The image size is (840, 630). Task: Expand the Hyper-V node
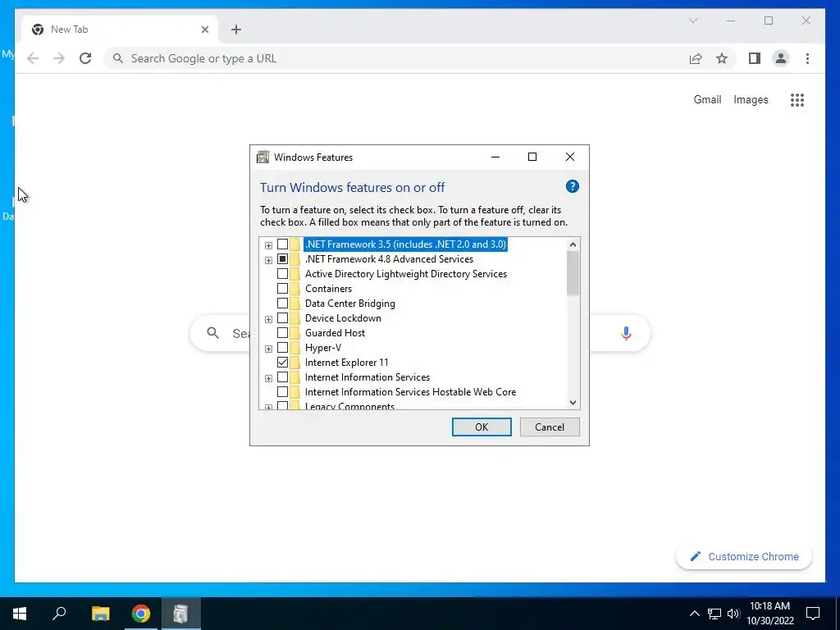click(x=268, y=349)
